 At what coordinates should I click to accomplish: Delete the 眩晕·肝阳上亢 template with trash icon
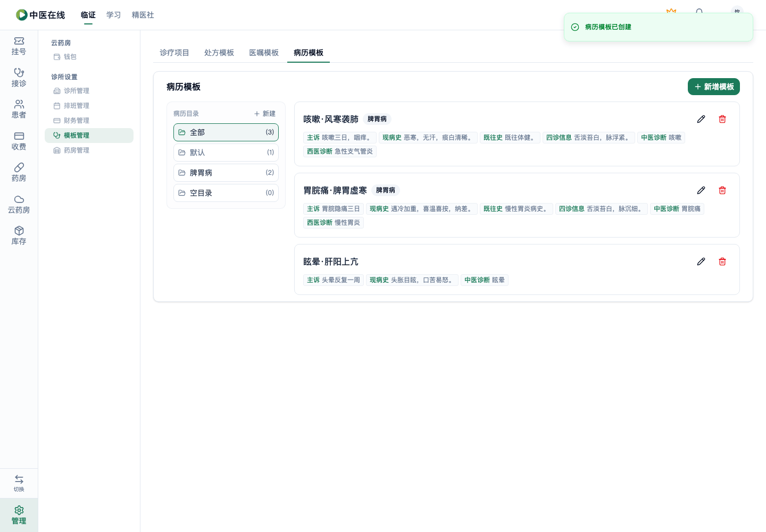pyautogui.click(x=722, y=261)
